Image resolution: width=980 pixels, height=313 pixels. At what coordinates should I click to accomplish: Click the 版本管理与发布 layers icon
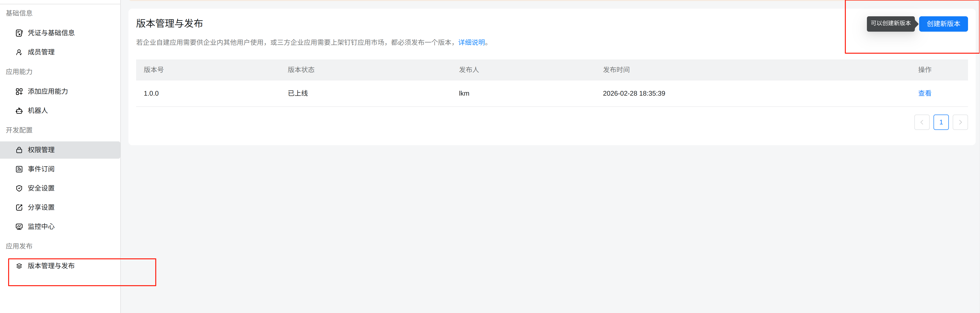coord(19,266)
